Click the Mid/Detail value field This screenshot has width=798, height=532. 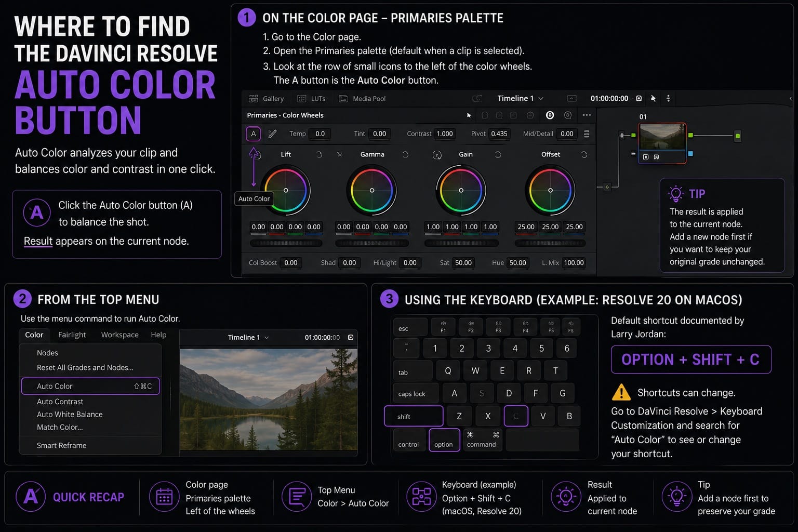tap(567, 134)
